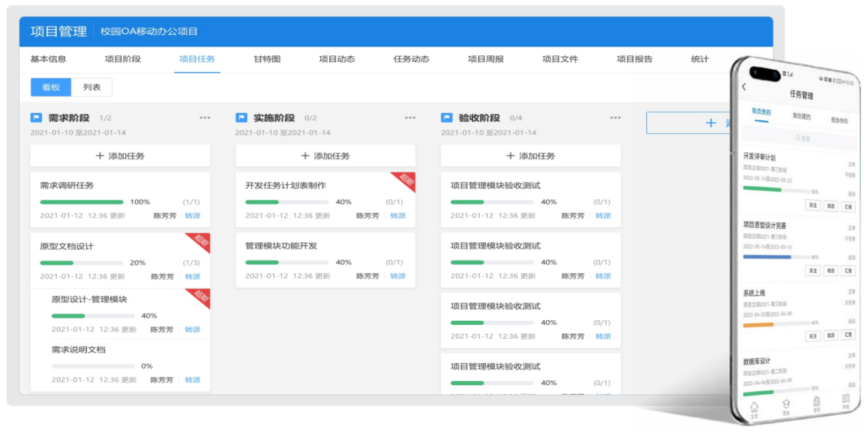868x433 pixels.
Task: Select the 项目任务 tab
Action: click(197, 59)
